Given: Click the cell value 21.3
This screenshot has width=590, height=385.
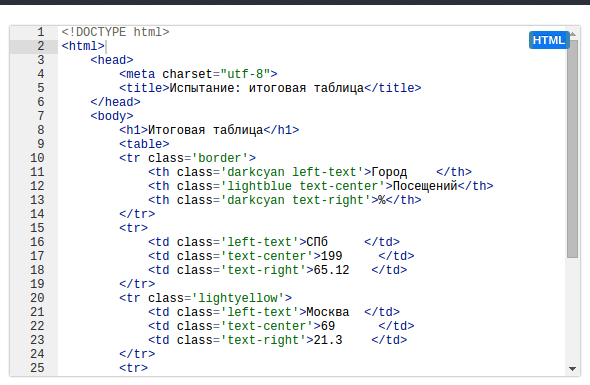Looking at the screenshot, I should (x=328, y=340).
